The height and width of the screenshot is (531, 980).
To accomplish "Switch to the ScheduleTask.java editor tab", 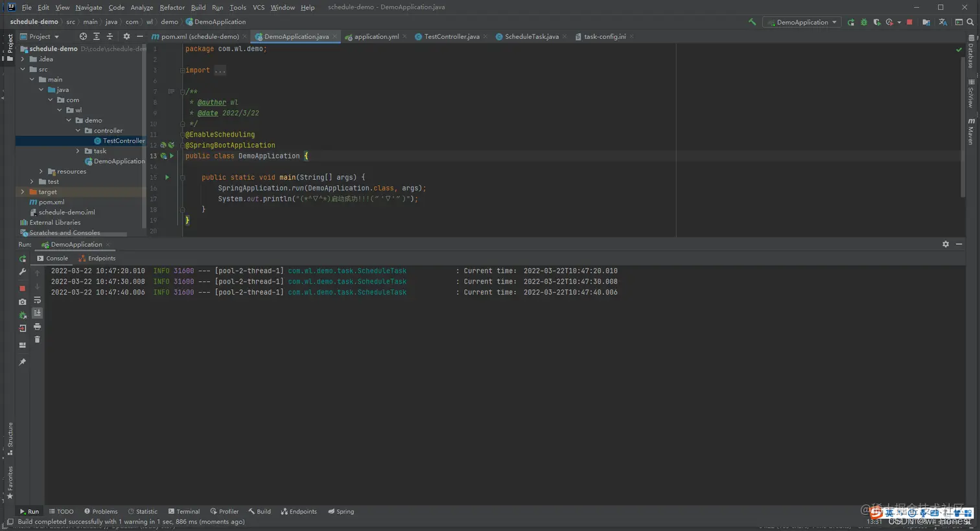I will tap(531, 36).
